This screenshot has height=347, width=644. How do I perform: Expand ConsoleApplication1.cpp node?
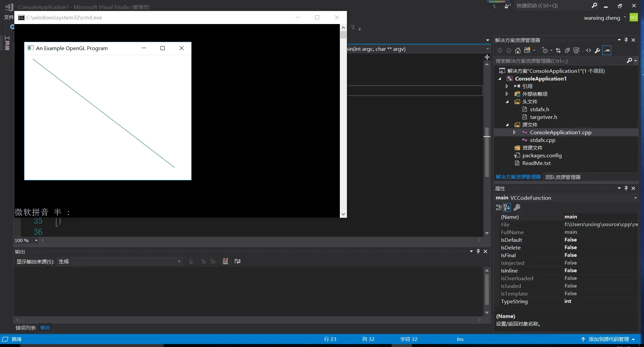tap(514, 132)
